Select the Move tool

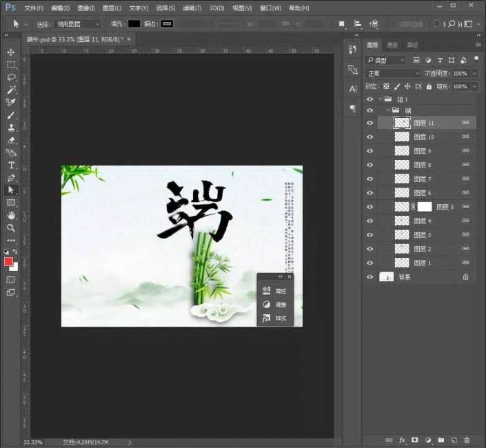[x=11, y=52]
